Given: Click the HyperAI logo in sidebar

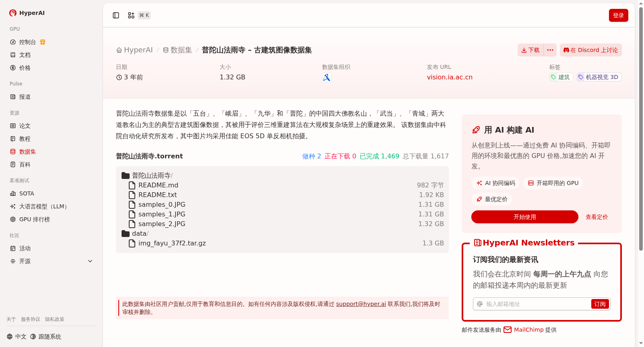Looking at the screenshot, I should (x=27, y=13).
